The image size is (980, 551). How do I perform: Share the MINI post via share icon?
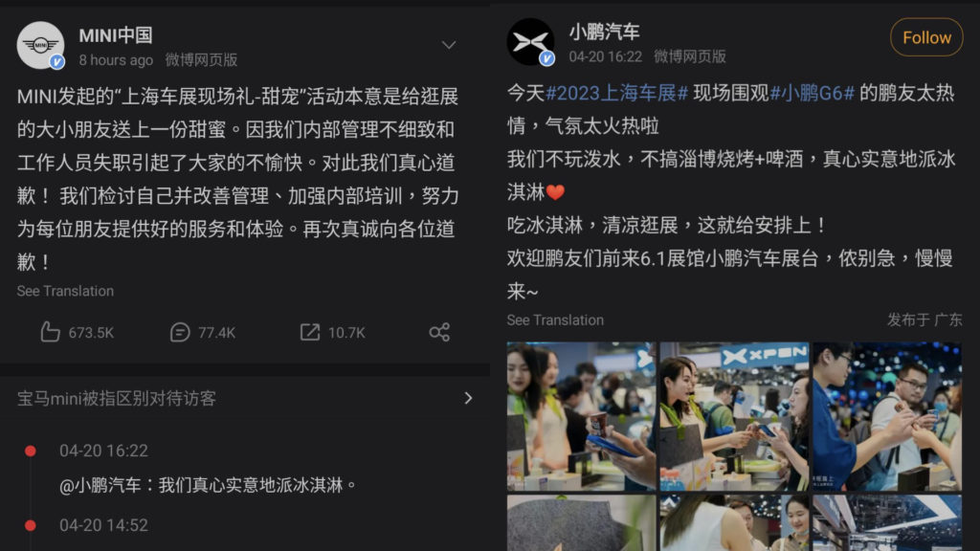(439, 332)
